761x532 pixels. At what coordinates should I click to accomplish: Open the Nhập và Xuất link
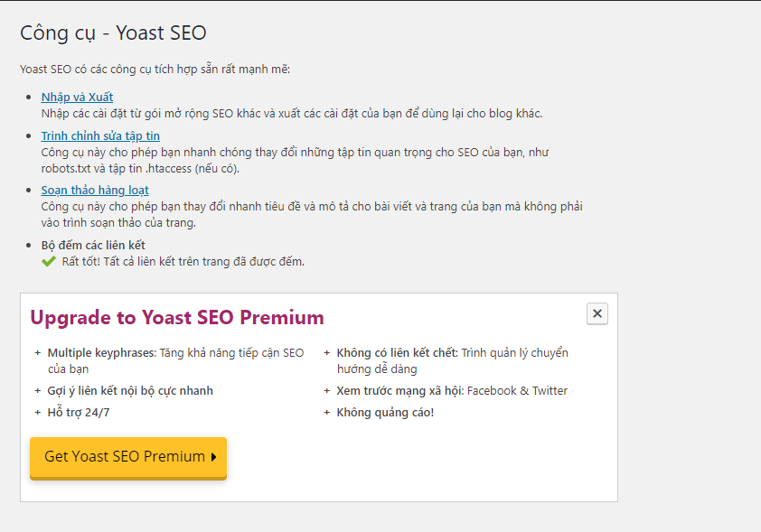coord(77,97)
